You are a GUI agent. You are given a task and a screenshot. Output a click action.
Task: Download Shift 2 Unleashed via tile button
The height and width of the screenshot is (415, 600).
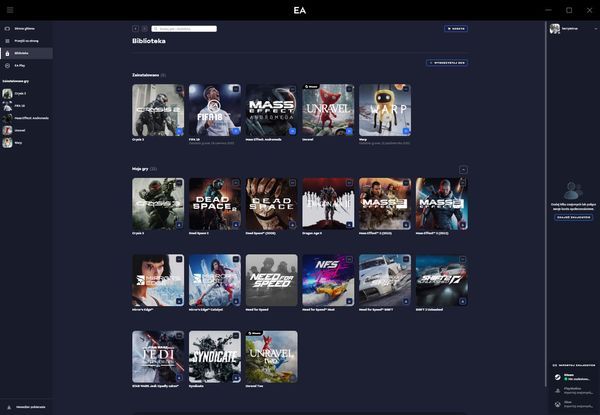[x=463, y=301]
